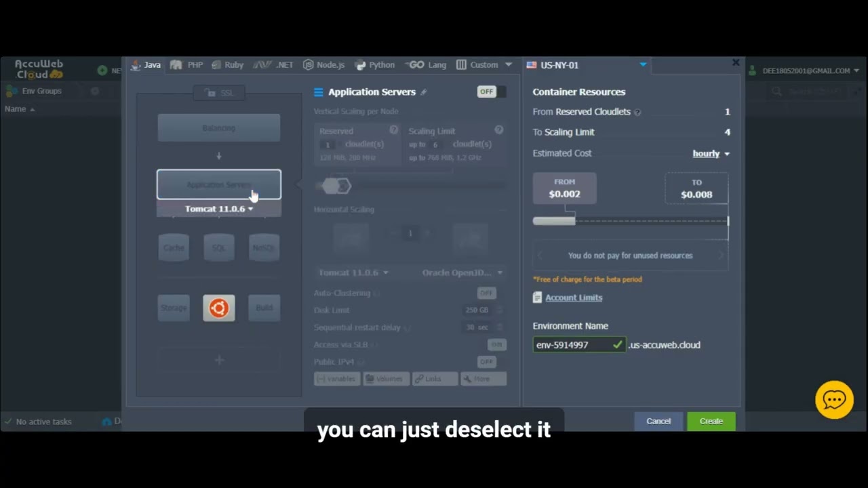Click the number of nodes horizontal scaling field

coord(410,233)
